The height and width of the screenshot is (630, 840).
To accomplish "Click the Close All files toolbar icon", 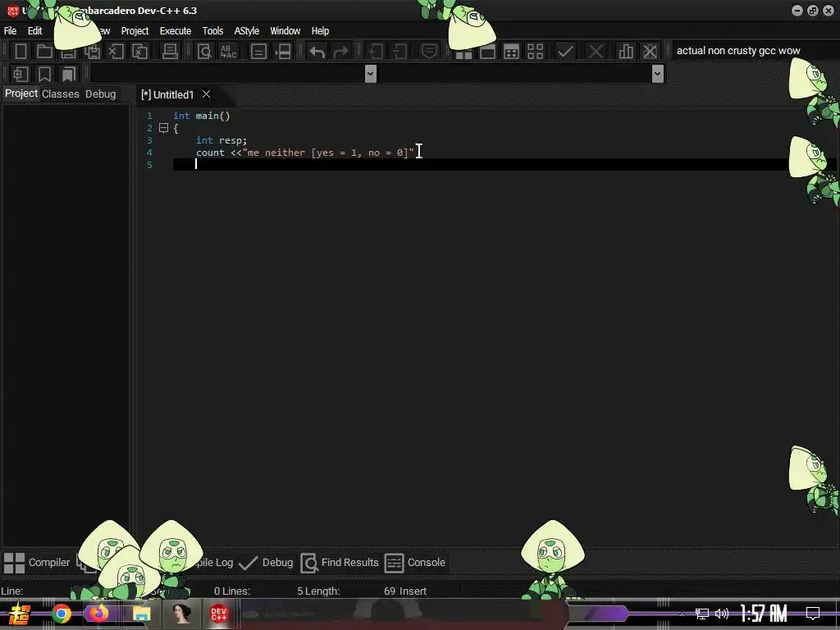I will pos(139,52).
